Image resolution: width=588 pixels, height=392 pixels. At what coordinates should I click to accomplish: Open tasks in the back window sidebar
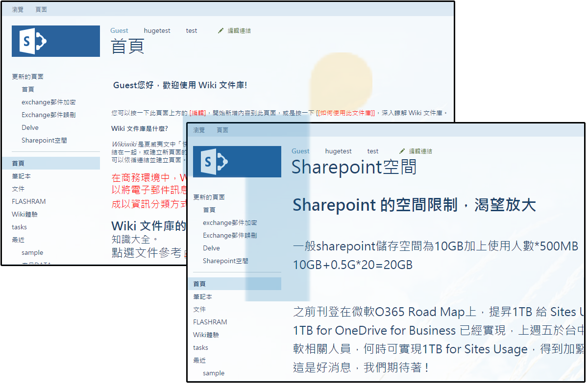click(20, 227)
